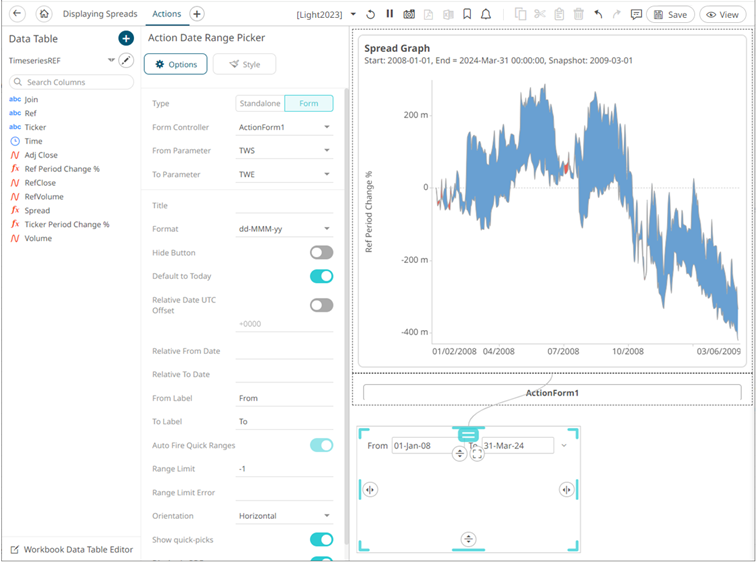Add a new dashboard tab with plus

click(197, 14)
